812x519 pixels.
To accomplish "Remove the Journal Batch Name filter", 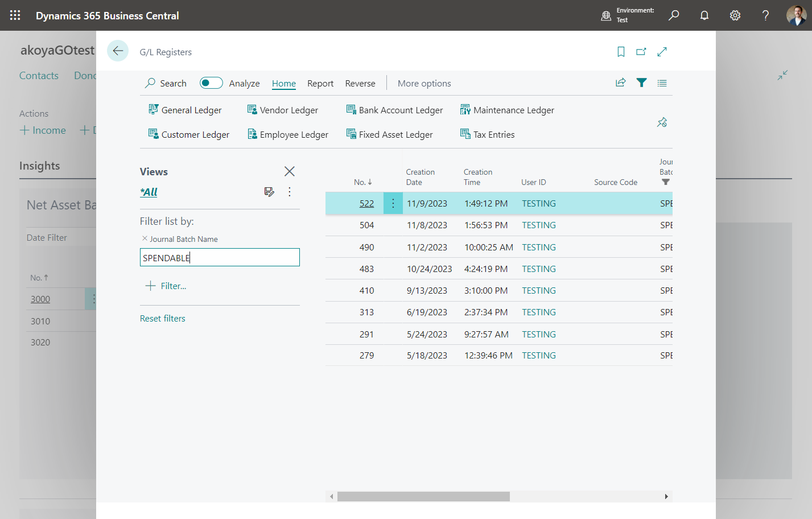I will 145,238.
